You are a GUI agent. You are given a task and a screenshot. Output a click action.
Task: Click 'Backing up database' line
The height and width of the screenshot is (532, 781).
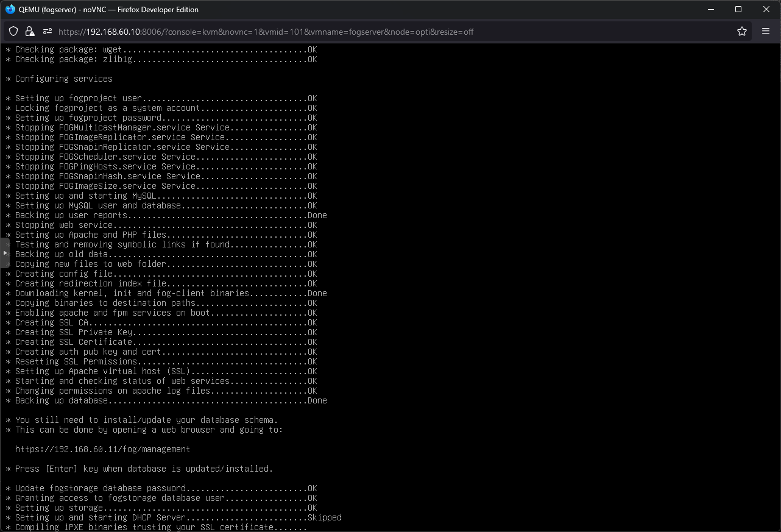point(166,400)
